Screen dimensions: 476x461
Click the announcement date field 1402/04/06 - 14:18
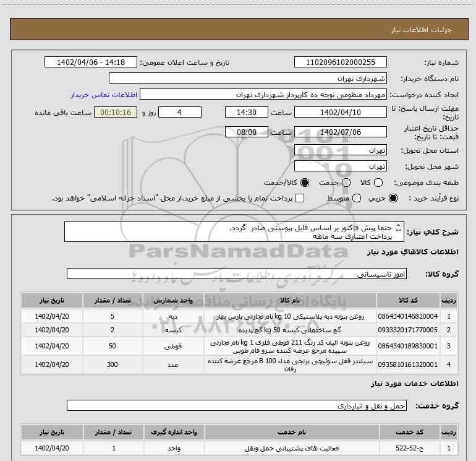tap(91, 62)
